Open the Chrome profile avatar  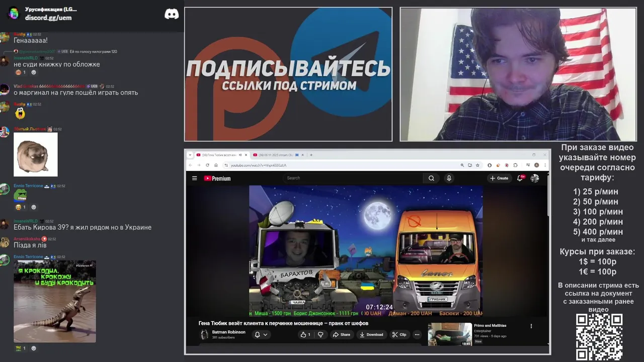(x=537, y=165)
